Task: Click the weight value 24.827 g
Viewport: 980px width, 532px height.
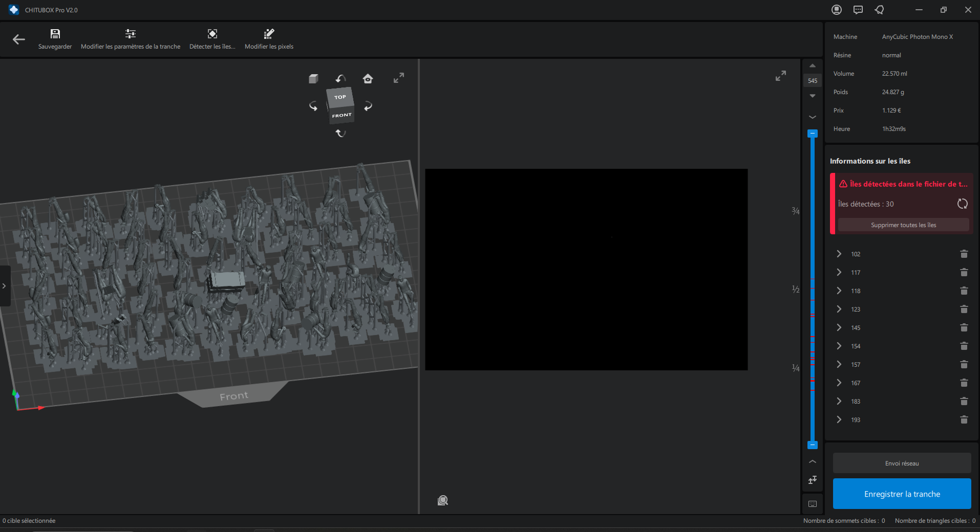Action: (892, 92)
